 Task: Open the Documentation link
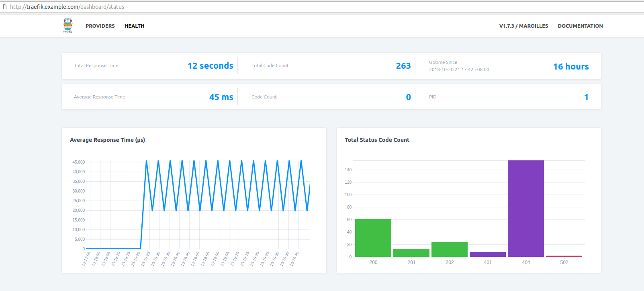click(x=580, y=26)
